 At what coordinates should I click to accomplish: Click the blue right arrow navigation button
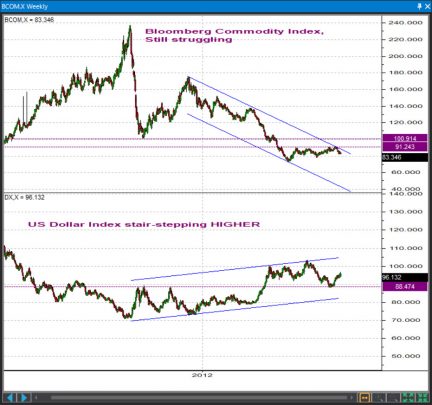24,398
